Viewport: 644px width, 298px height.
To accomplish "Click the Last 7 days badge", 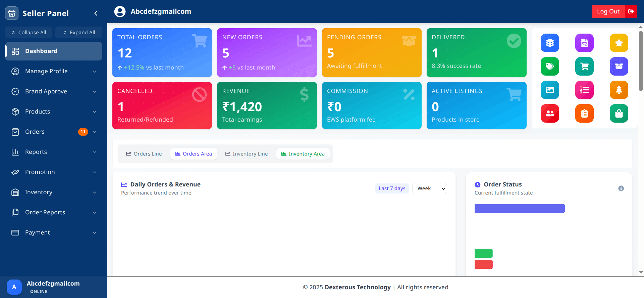I will coord(392,188).
